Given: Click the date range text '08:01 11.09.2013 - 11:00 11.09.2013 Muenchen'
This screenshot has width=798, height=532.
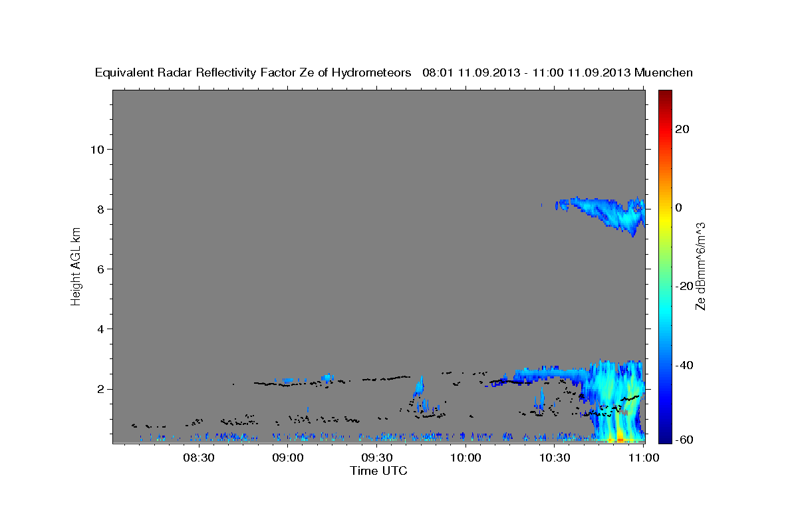Looking at the screenshot, I should click(x=557, y=72).
